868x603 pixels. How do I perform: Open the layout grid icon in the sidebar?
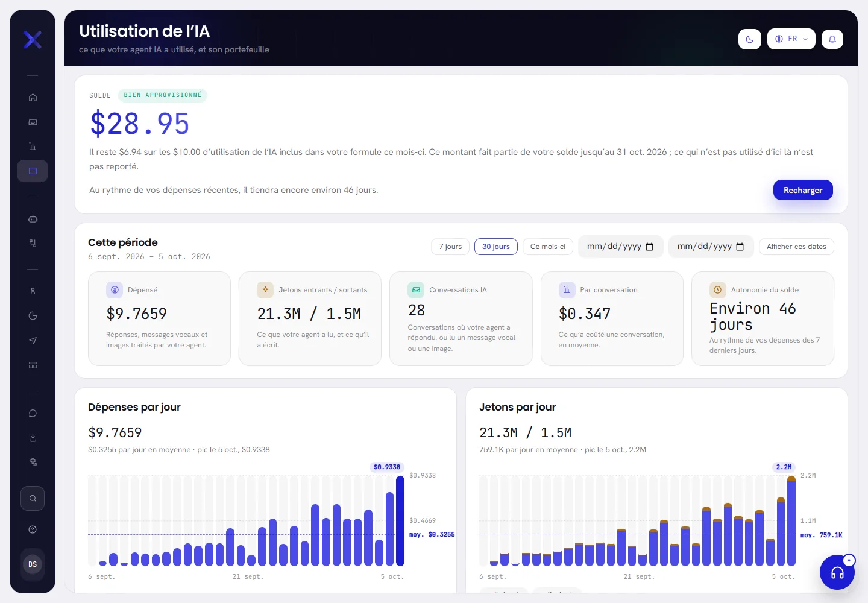33,365
